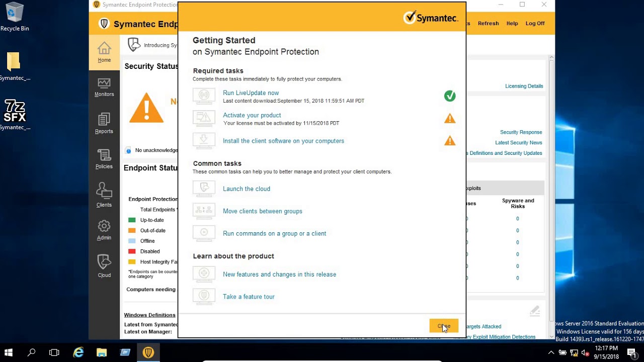Viewport: 644px width, 362px height.
Task: Show hidden system tray icons
Action: click(551, 352)
